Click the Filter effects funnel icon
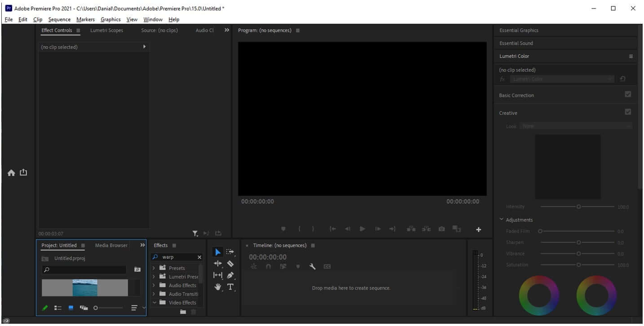 coord(195,233)
